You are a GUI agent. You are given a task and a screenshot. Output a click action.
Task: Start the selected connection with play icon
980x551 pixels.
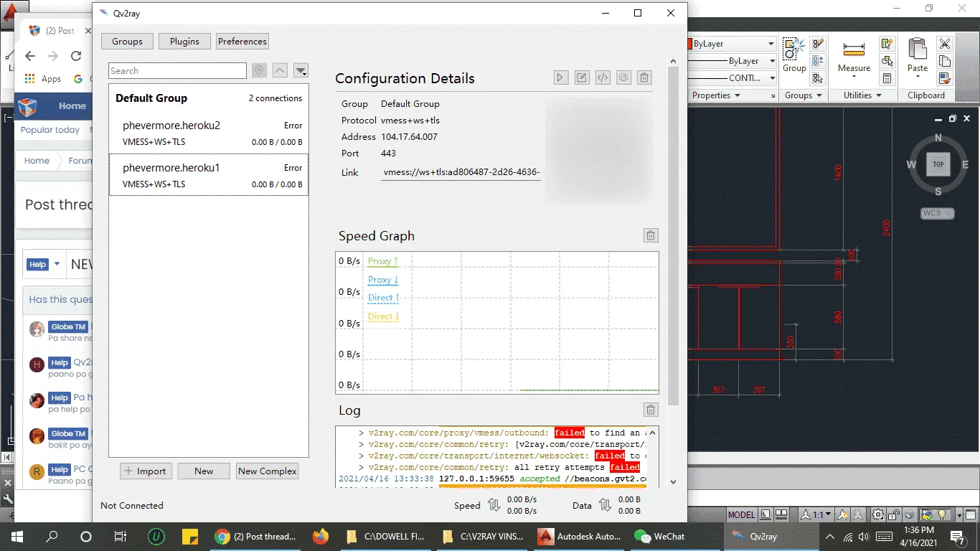click(561, 77)
